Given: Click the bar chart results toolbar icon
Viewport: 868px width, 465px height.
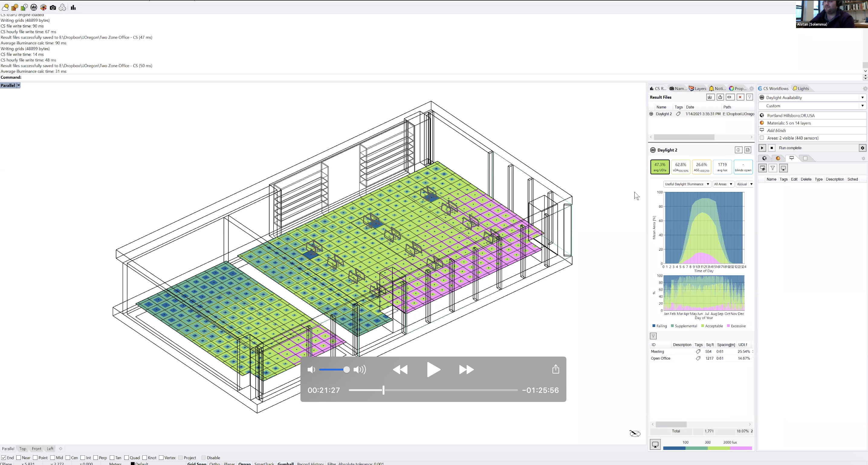Looking at the screenshot, I should [73, 8].
